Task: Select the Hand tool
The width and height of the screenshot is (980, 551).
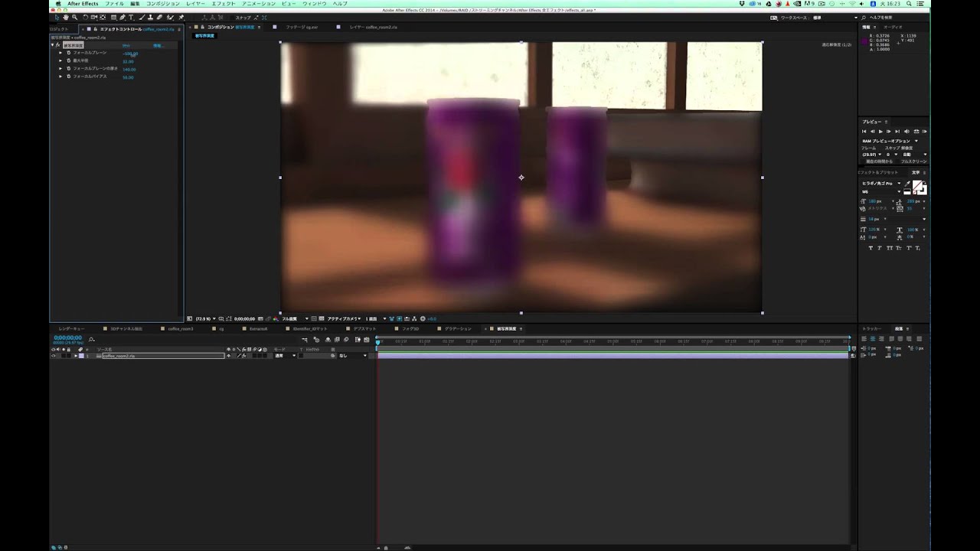Action: 66,17
